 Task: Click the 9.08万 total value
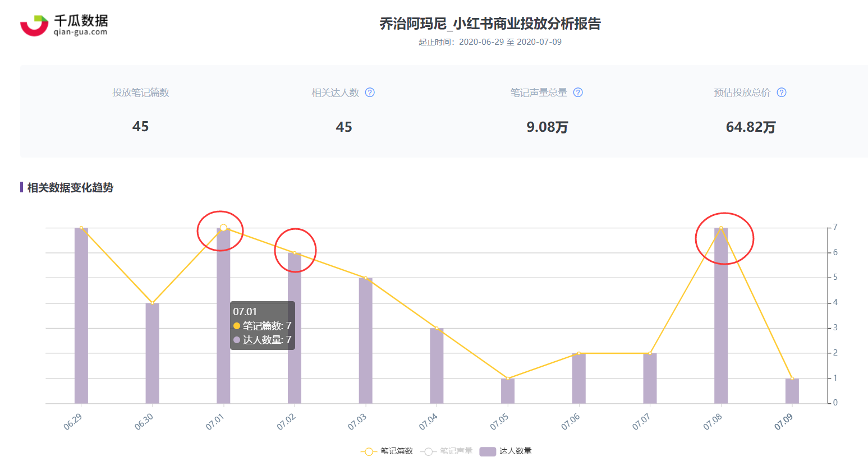tap(548, 127)
